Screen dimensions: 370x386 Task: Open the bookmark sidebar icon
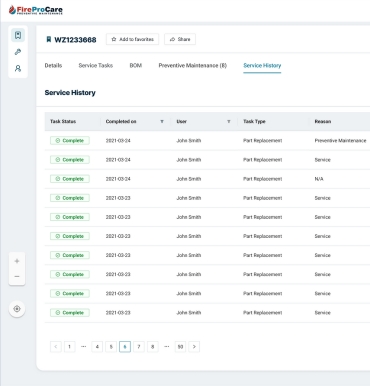click(x=18, y=35)
